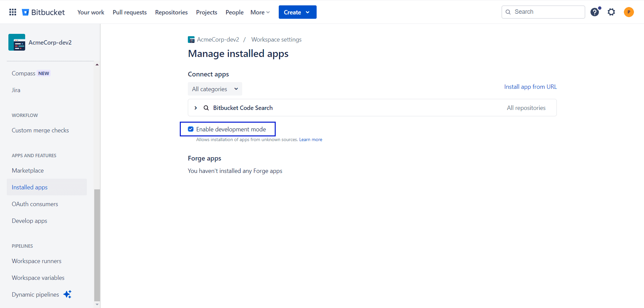Click the search magnifier in the top bar

tap(508, 12)
